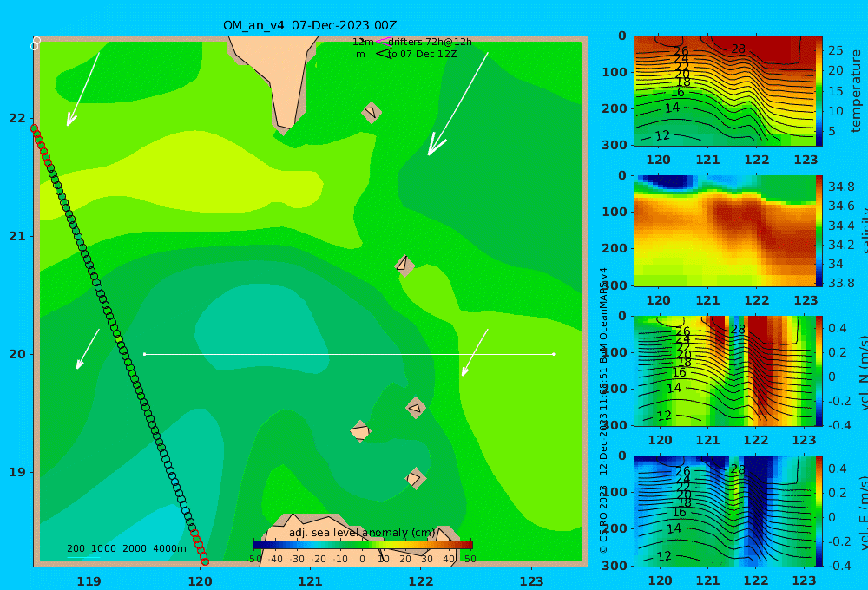Click the title 'OM_an_v4 07-Dec-2023 00Z'
Image resolution: width=868 pixels, height=590 pixels.
pyautogui.click(x=310, y=25)
